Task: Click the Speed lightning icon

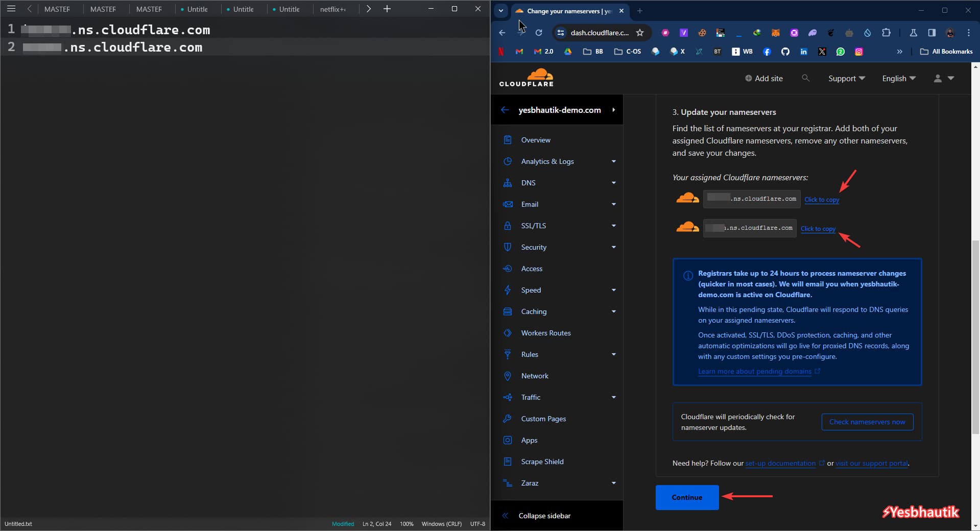Action: point(507,290)
